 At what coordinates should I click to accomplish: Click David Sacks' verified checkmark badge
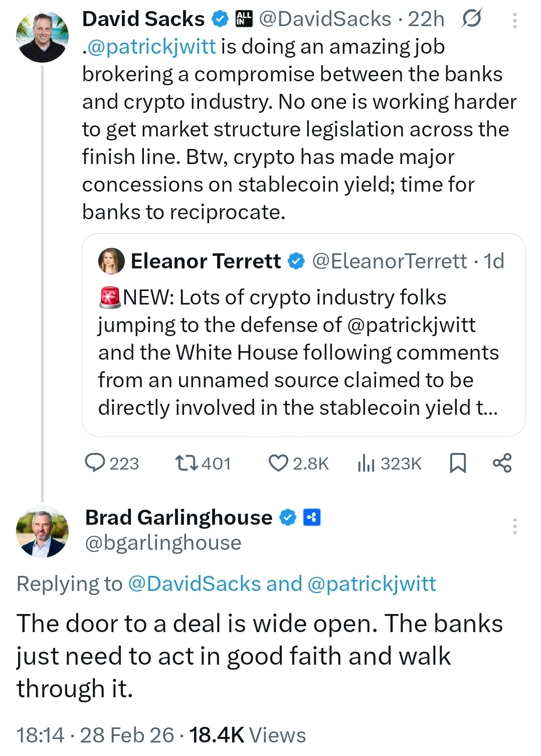[x=219, y=19]
